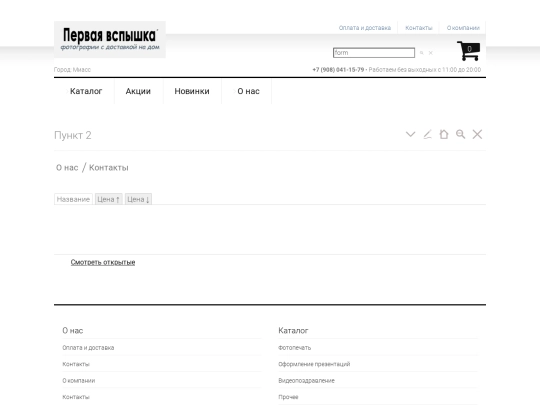The height and width of the screenshot is (405, 540).
Task: Click the pencil edit icon for Пункт 2
Action: [x=427, y=134]
